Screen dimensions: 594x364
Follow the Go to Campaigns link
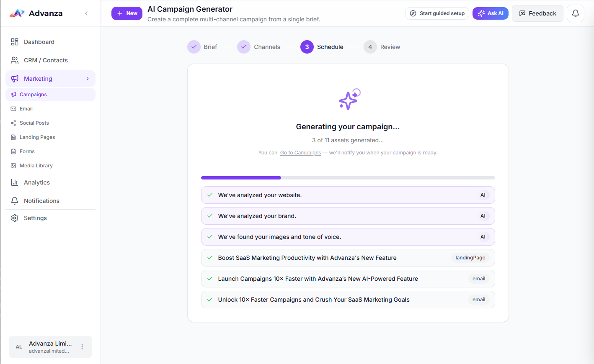[x=301, y=153]
